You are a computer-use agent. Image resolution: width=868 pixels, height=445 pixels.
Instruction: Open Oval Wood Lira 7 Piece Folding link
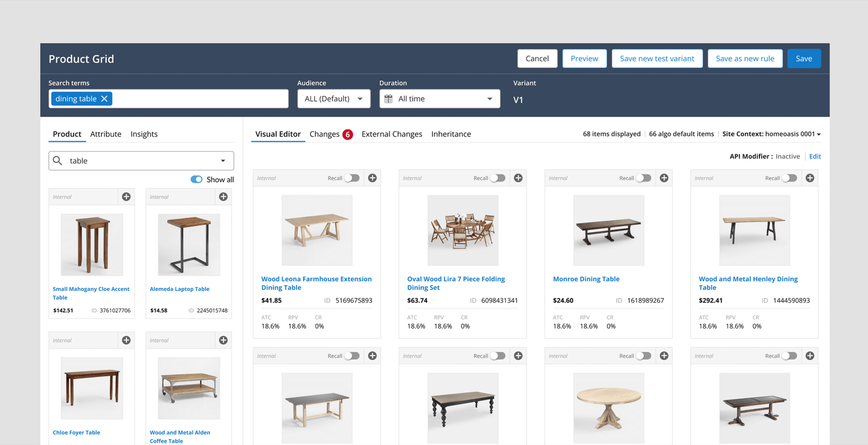(x=456, y=283)
